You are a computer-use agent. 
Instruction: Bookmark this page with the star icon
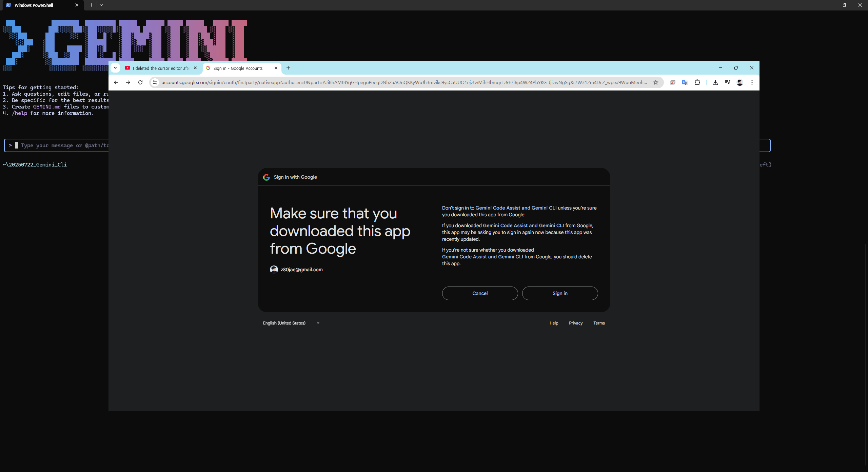click(x=656, y=82)
